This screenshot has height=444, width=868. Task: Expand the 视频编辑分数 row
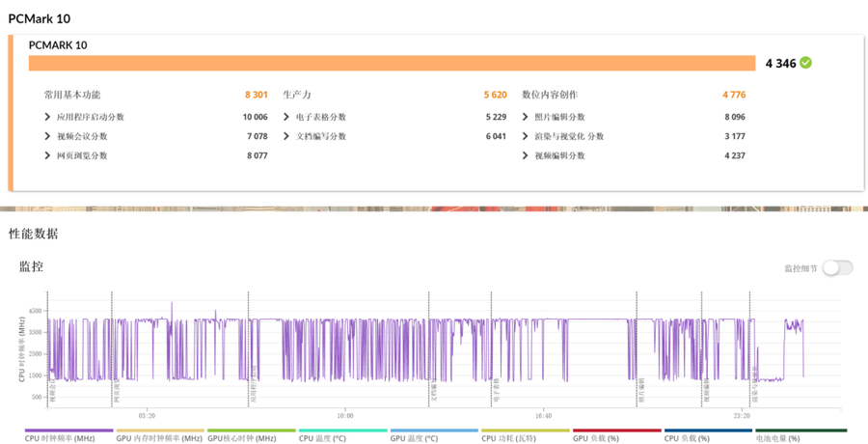527,155
